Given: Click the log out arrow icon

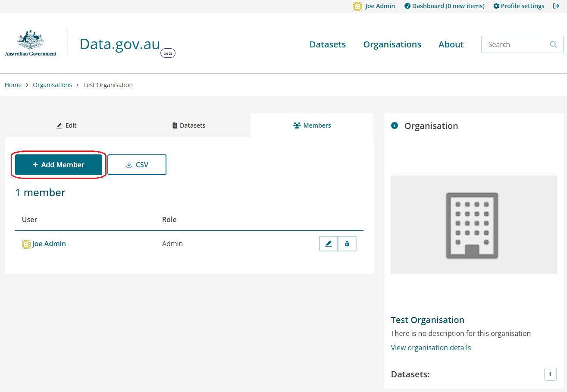Looking at the screenshot, I should 556,6.
